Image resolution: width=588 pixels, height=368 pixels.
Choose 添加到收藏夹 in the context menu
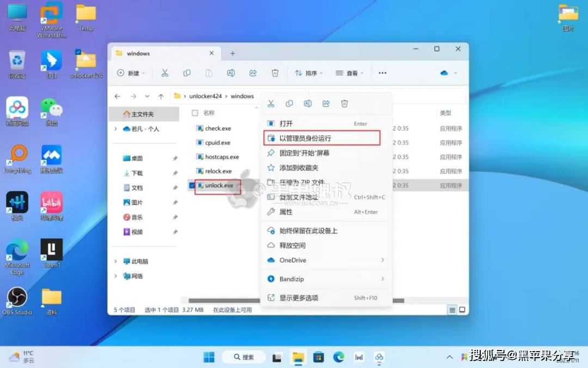[326, 167]
